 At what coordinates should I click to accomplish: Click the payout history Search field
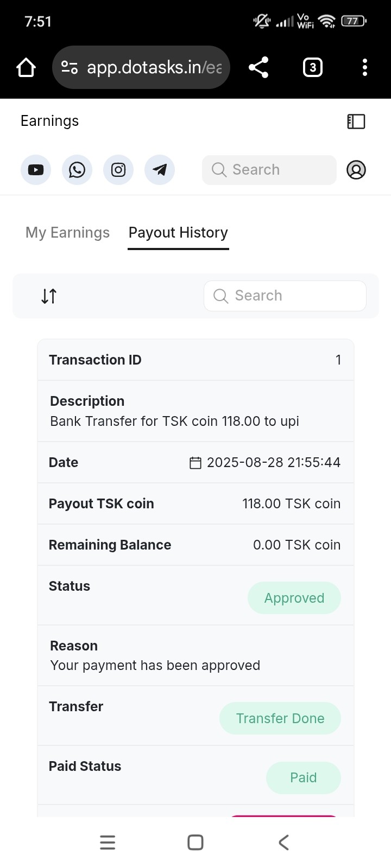tap(285, 296)
